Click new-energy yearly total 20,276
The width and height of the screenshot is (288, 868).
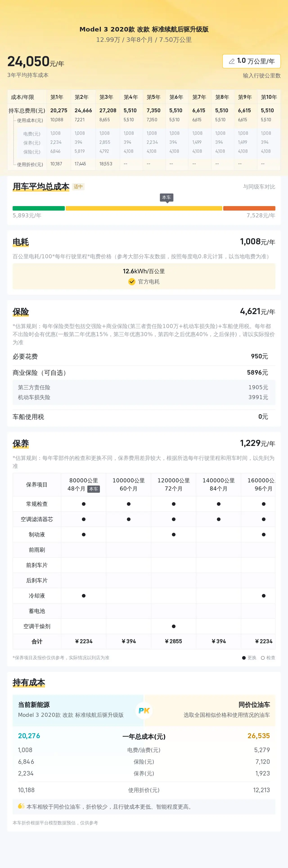tap(29, 736)
